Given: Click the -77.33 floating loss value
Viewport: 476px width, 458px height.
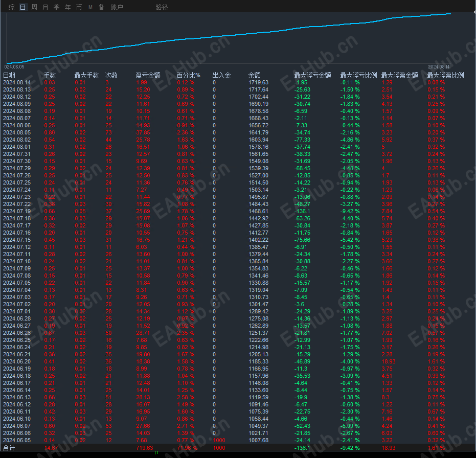Looking at the screenshot, I should coord(302,140).
